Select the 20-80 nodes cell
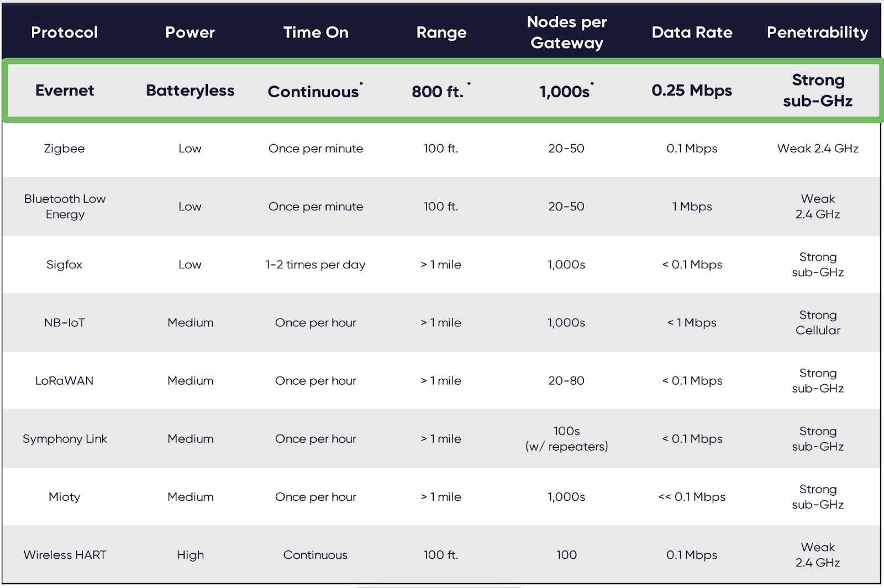This screenshot has height=588, width=884. (566, 380)
